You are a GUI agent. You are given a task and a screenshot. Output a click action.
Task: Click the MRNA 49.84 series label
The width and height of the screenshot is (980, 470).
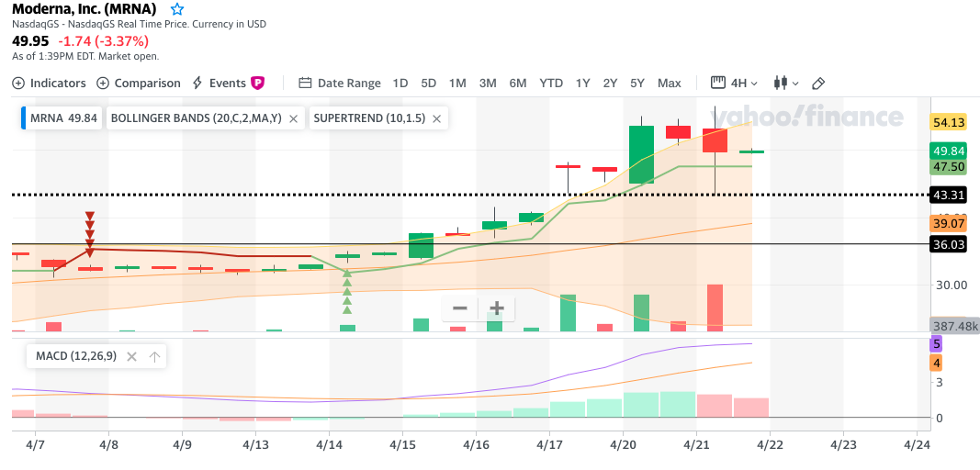[x=63, y=118]
